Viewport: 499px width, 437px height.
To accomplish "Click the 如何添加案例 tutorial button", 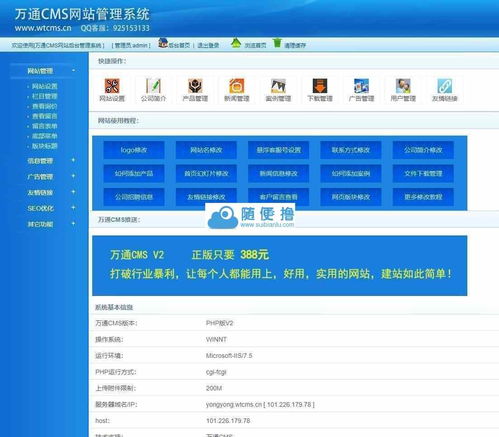I will pos(351,173).
